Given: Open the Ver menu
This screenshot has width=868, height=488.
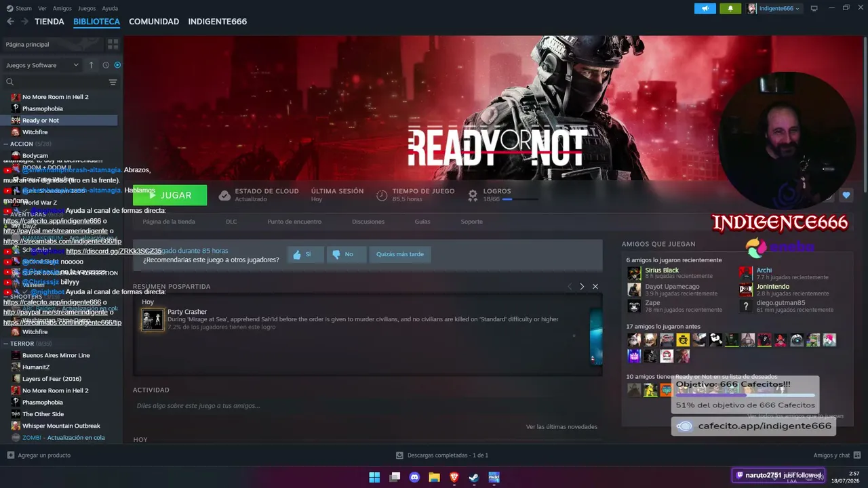Looking at the screenshot, I should (x=42, y=8).
